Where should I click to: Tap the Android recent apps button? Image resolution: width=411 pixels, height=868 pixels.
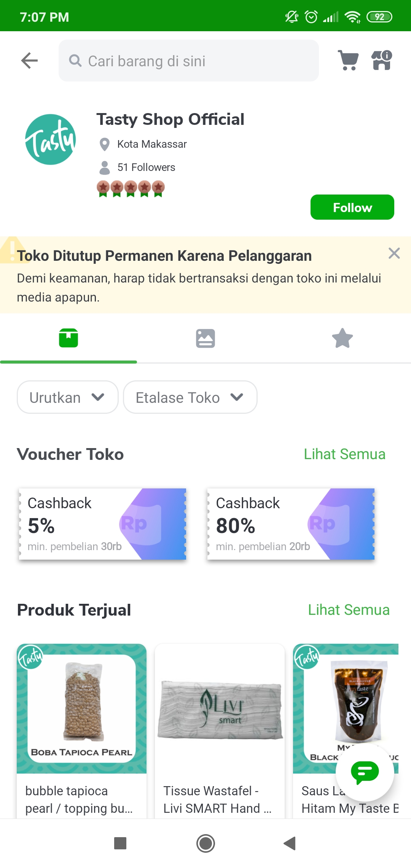[120, 843]
